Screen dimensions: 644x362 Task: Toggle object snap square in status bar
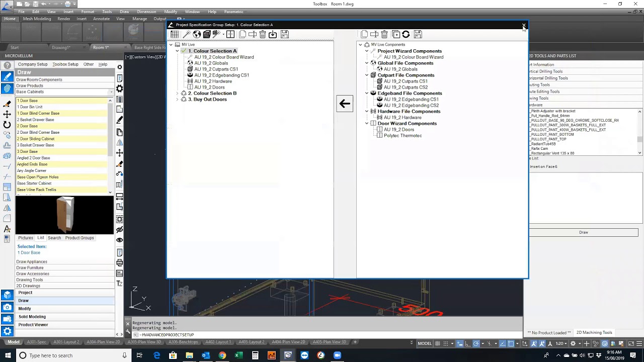511,343
